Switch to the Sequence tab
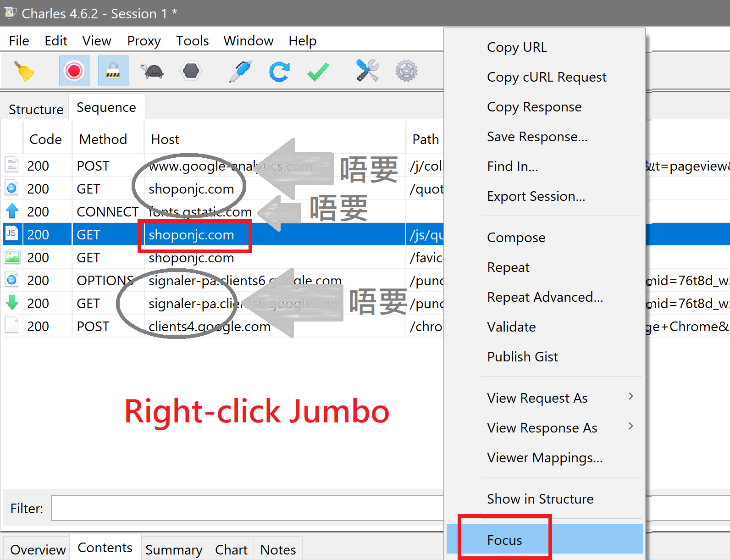 click(106, 107)
